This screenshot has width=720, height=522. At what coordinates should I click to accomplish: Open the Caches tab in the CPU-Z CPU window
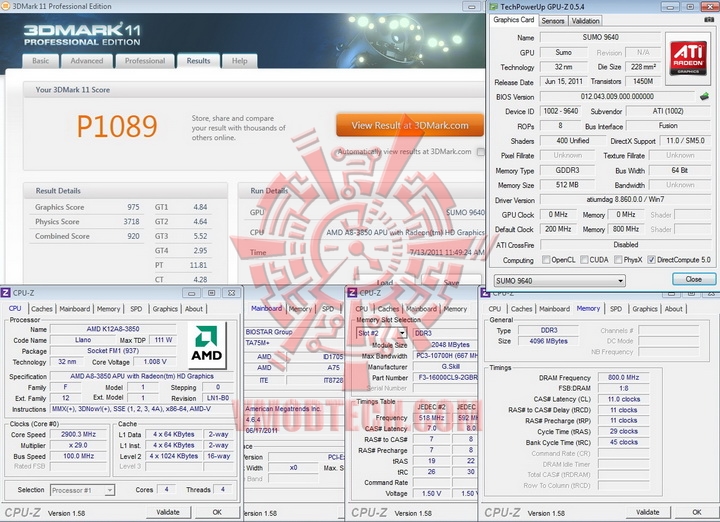pos(42,309)
